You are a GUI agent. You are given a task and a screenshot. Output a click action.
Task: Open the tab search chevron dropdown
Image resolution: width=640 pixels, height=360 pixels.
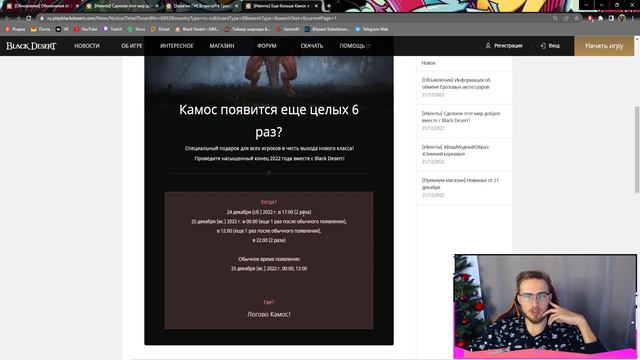586,5
